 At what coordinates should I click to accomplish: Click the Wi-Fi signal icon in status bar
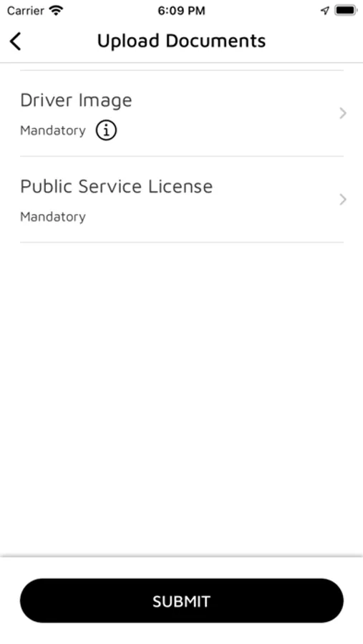click(x=56, y=11)
